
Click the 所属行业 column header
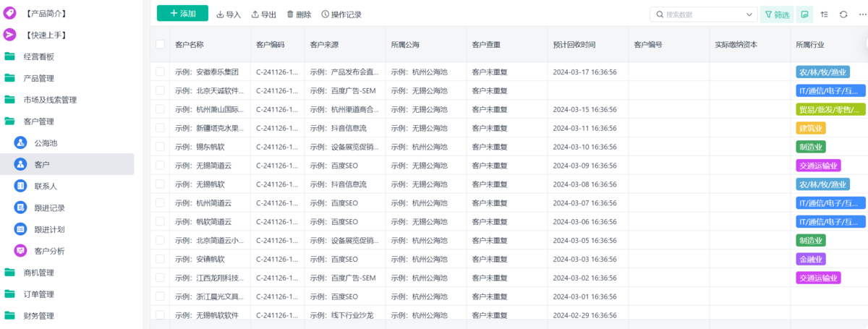810,45
